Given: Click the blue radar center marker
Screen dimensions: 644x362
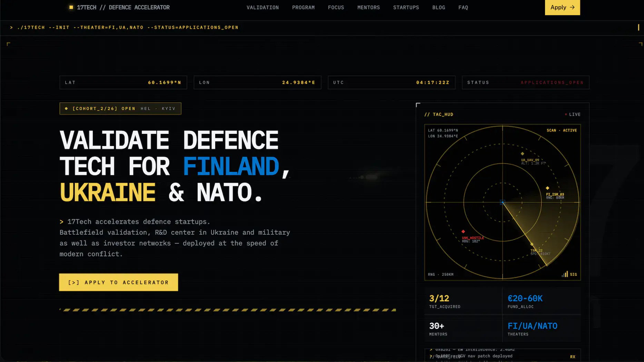Looking at the screenshot, I should click(503, 202).
